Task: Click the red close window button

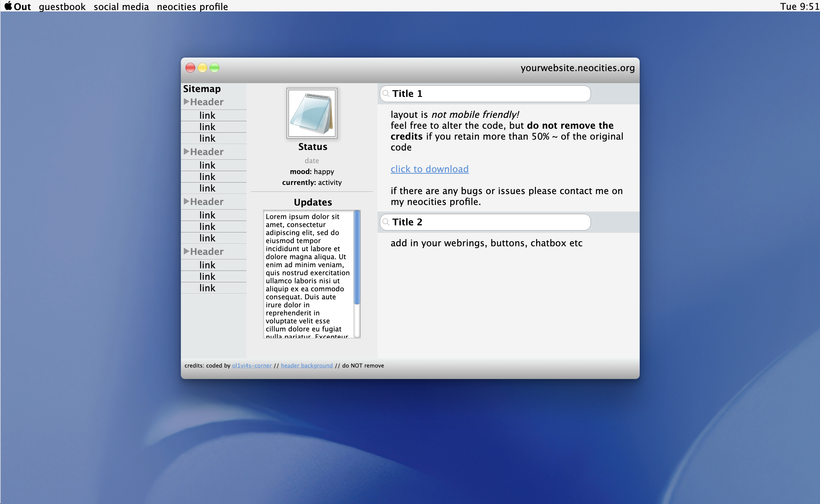Action: [190, 68]
